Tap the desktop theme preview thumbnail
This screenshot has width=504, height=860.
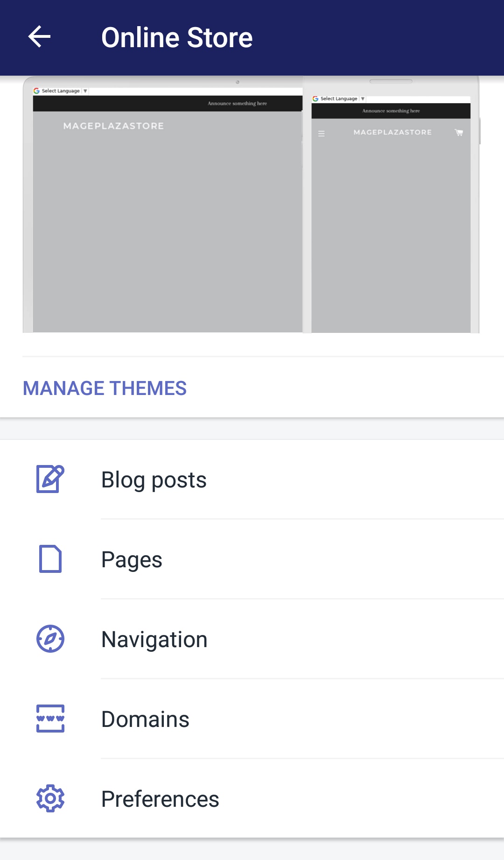[163, 204]
